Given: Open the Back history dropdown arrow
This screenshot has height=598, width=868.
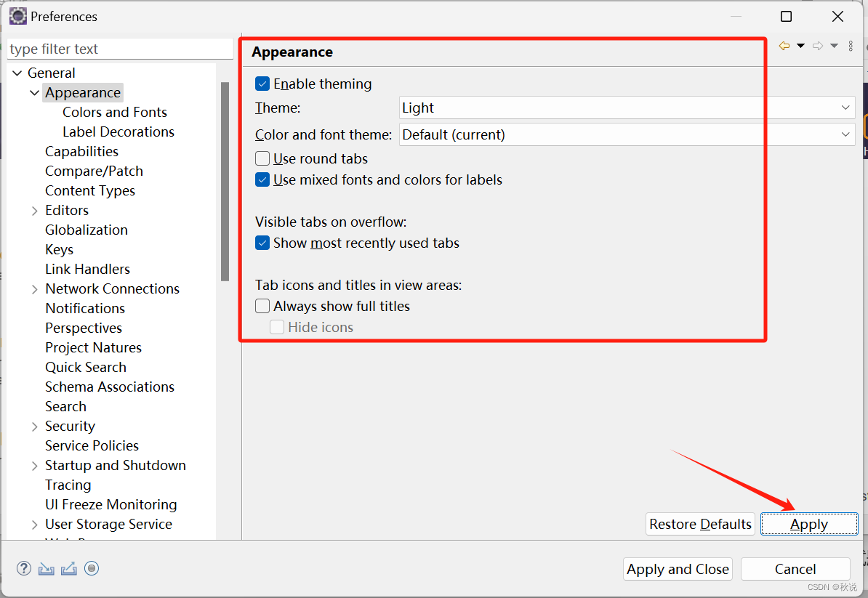Looking at the screenshot, I should tap(800, 46).
